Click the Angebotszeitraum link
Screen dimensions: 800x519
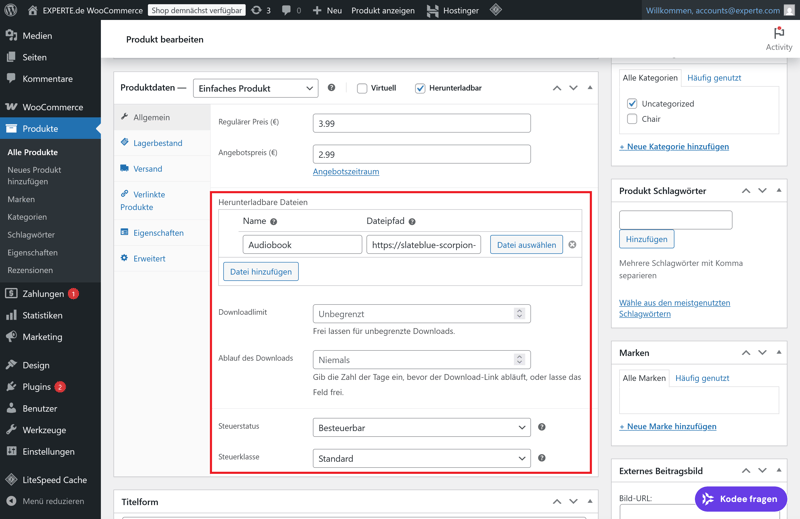click(346, 171)
